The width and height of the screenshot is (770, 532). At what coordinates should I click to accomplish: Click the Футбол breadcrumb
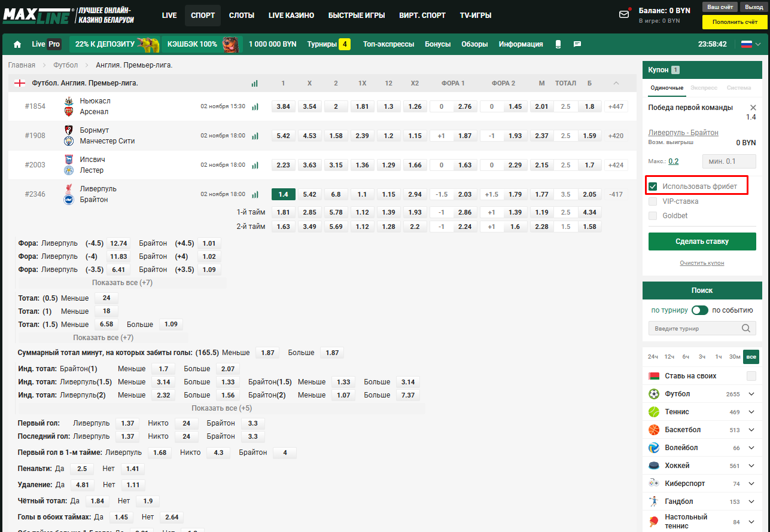tap(65, 65)
